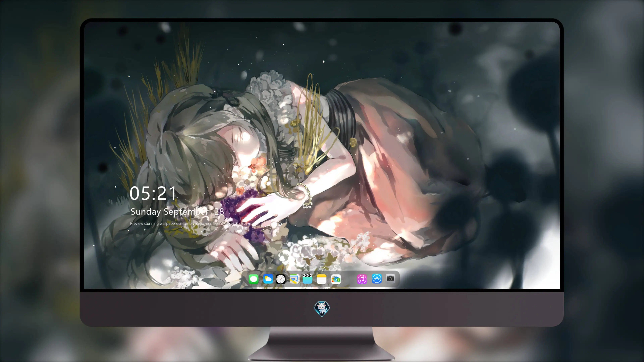Open the Weather app in the dock
The height and width of the screenshot is (362, 644).
(268, 279)
